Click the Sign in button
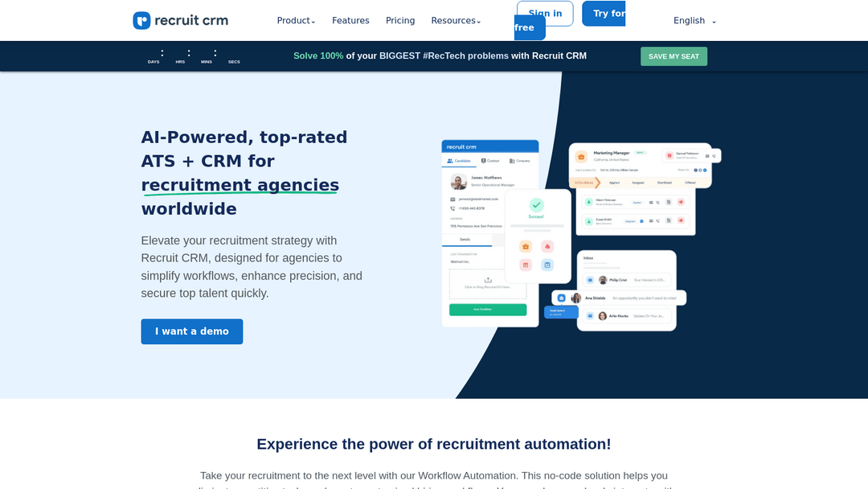The image size is (868, 489). [x=545, y=14]
